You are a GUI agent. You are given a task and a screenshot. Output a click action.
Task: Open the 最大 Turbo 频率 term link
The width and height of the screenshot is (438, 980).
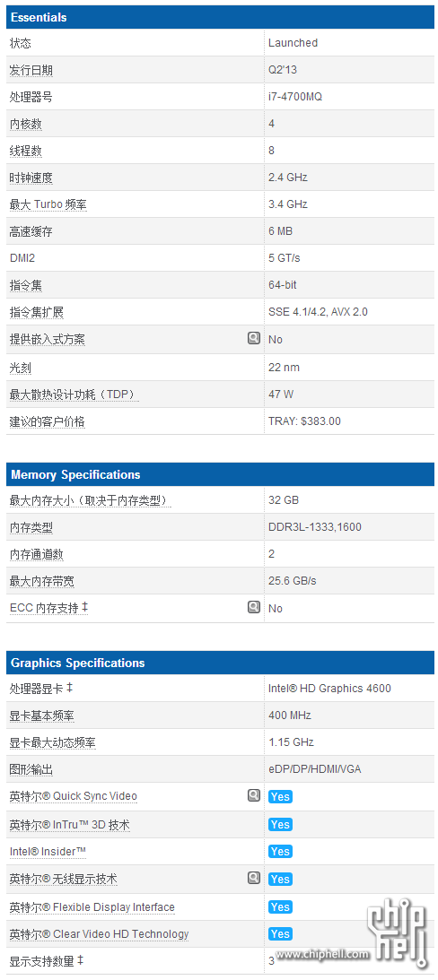(48, 204)
